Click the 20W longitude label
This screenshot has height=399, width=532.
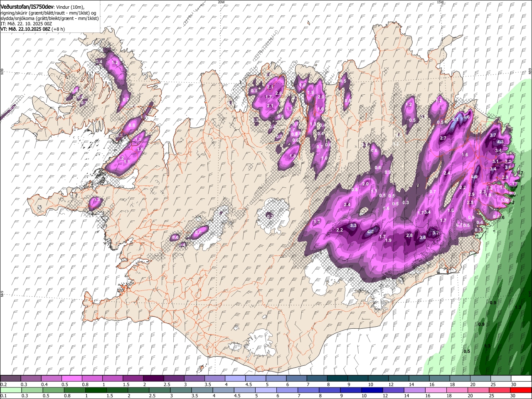pos(221,2)
